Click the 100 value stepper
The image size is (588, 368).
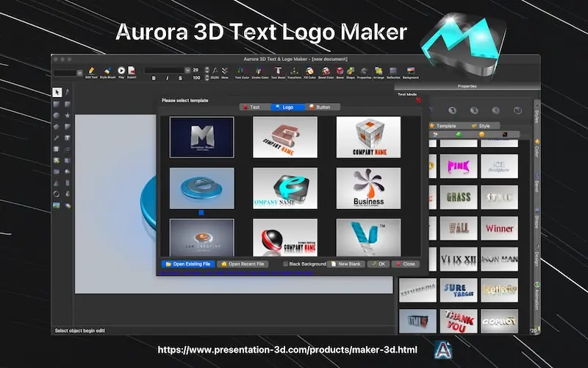(x=207, y=78)
